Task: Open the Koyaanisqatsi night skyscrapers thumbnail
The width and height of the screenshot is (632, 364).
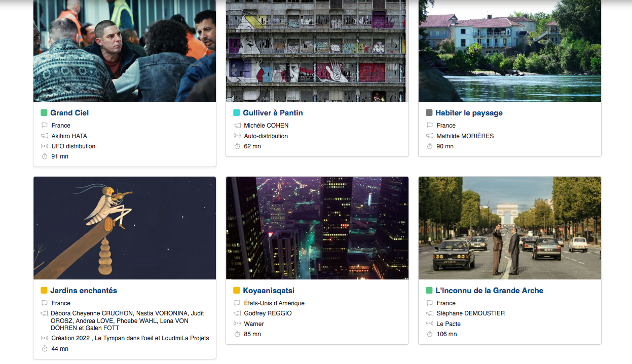Action: (x=317, y=228)
